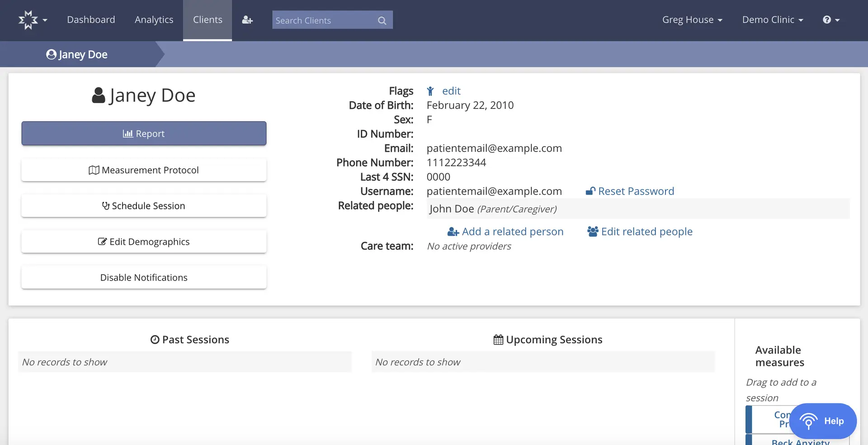The width and height of the screenshot is (868, 445).
Task: Click the Reset Password link
Action: pyautogui.click(x=636, y=191)
